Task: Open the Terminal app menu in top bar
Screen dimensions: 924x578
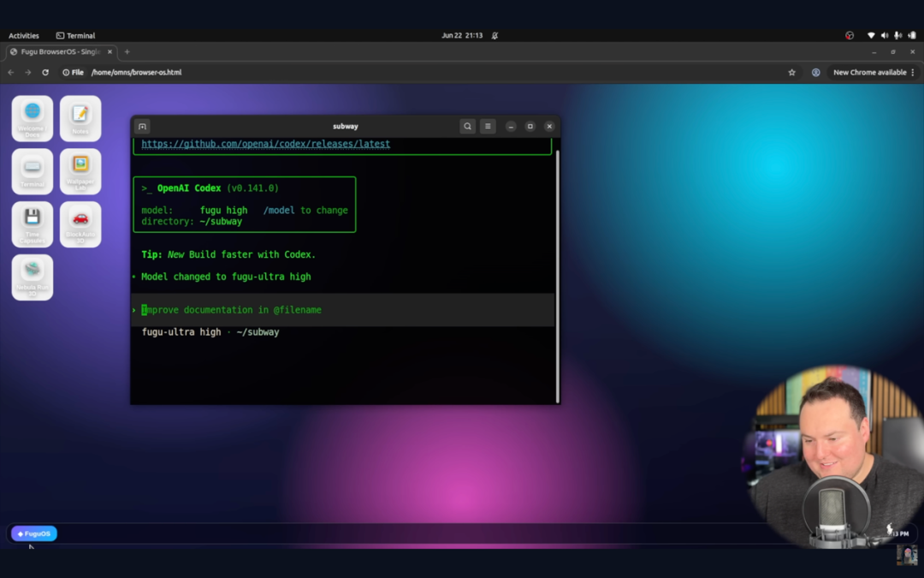Action: (75, 35)
